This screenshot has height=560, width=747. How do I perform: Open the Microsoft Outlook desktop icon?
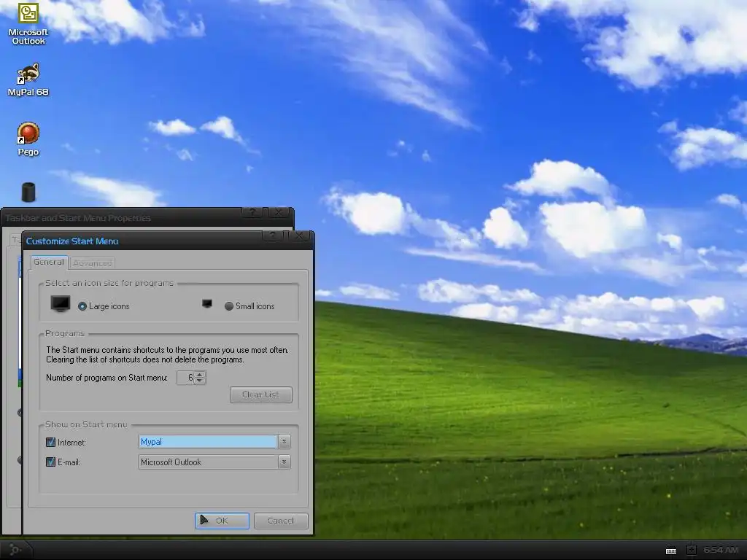tap(28, 23)
